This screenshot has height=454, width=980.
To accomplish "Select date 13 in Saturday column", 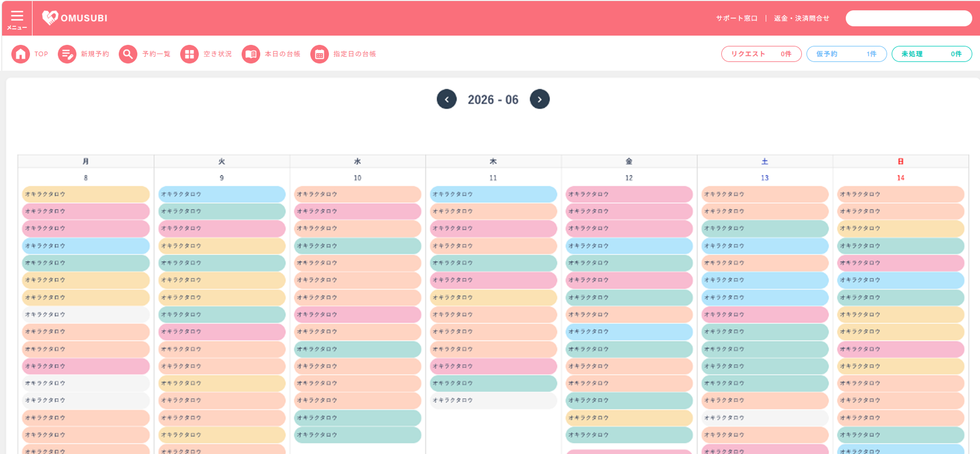I will 765,177.
